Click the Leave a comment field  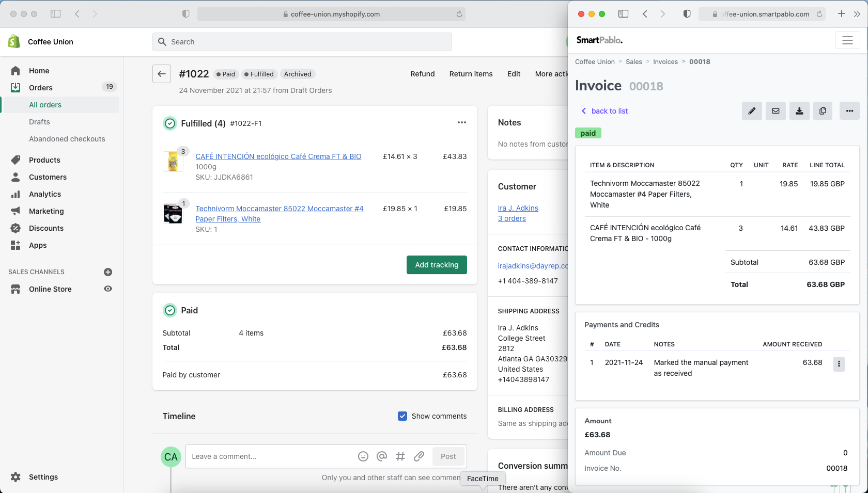pyautogui.click(x=271, y=456)
